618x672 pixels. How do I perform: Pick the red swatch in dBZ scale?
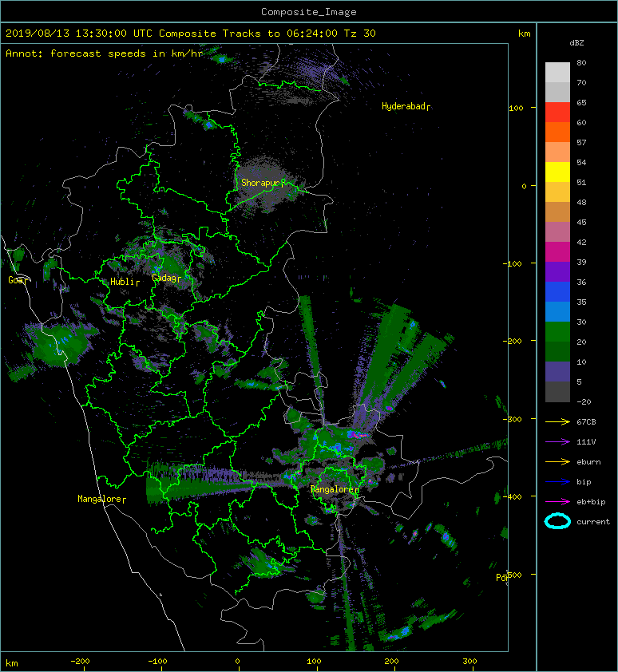[557, 113]
